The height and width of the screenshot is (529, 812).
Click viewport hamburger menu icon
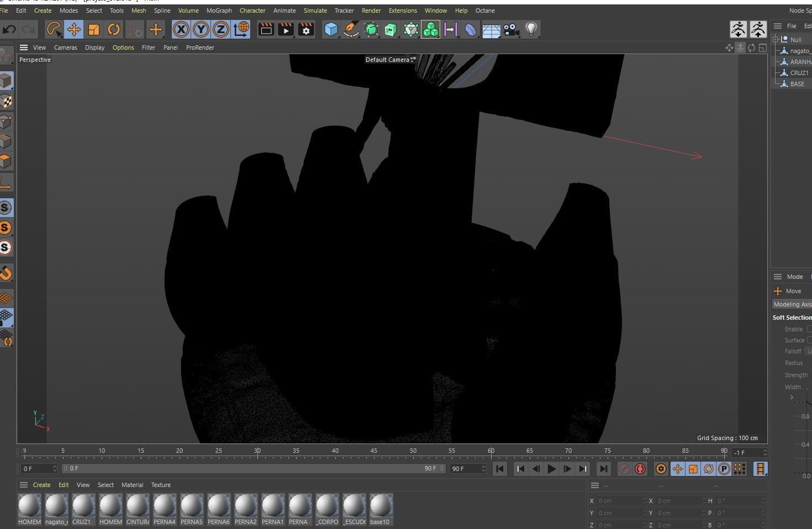click(24, 47)
